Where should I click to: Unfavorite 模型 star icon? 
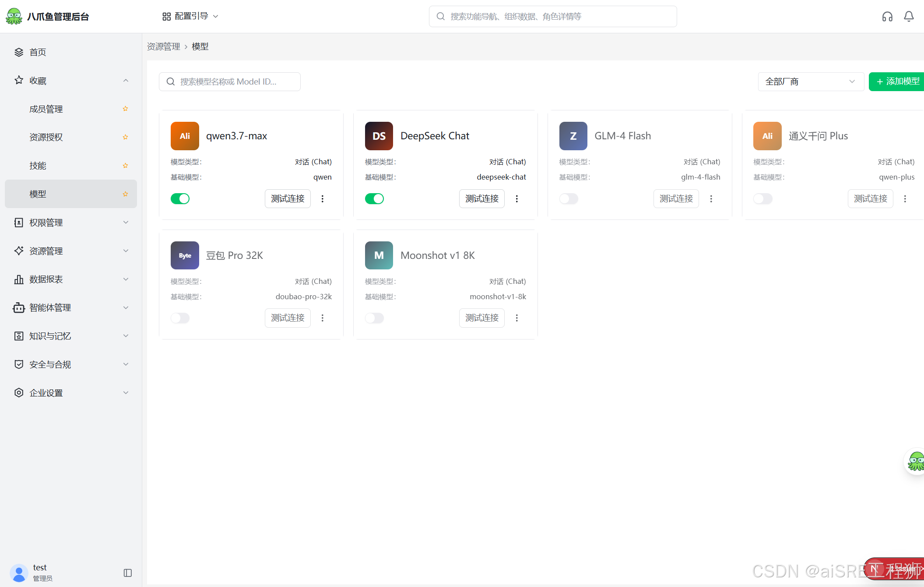tap(125, 194)
